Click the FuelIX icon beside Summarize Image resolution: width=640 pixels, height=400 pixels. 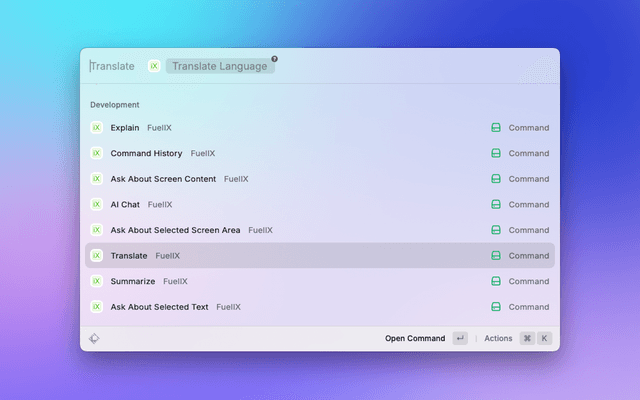coord(97,281)
